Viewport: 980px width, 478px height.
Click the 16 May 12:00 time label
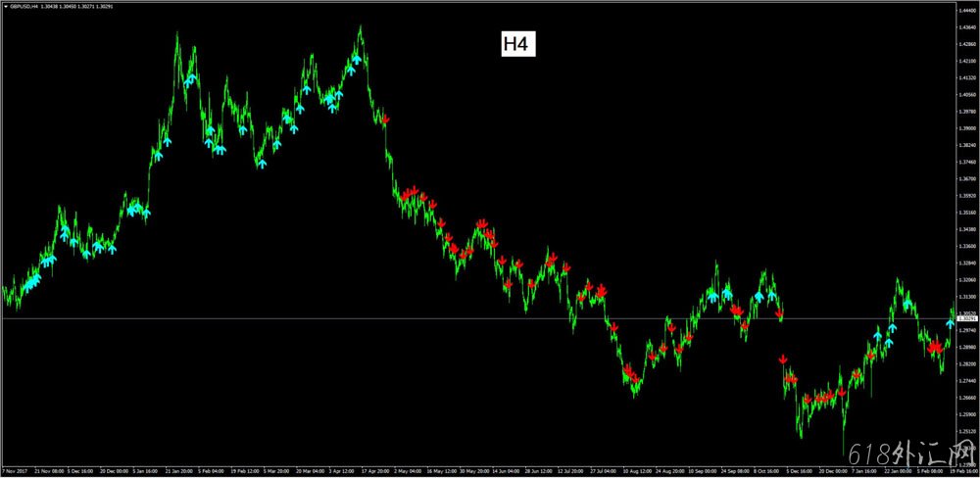[442, 471]
